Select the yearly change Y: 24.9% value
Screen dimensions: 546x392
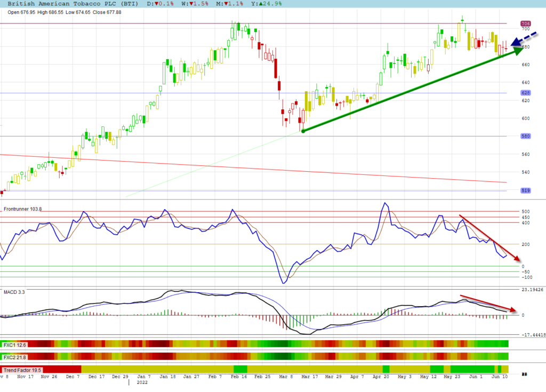point(267,4)
